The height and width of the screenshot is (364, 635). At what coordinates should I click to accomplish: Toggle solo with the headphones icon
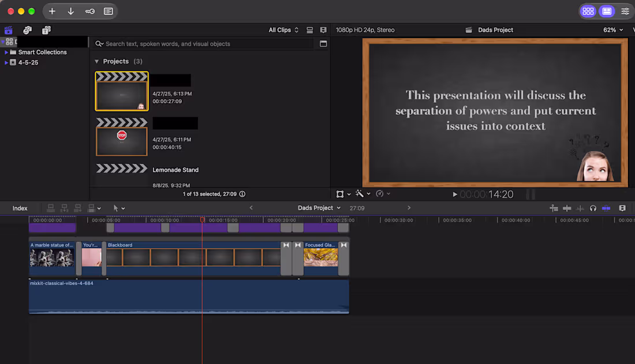tap(593, 208)
